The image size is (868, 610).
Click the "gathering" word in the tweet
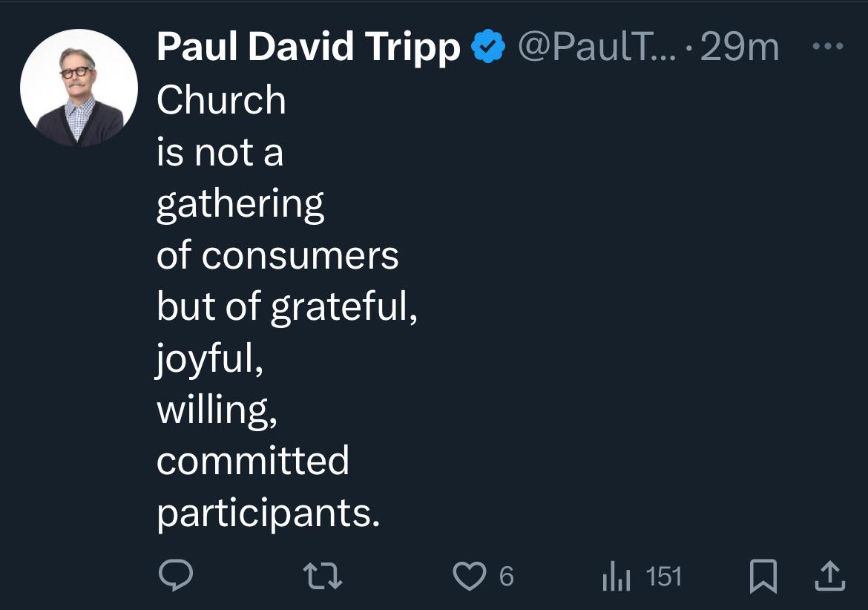240,204
